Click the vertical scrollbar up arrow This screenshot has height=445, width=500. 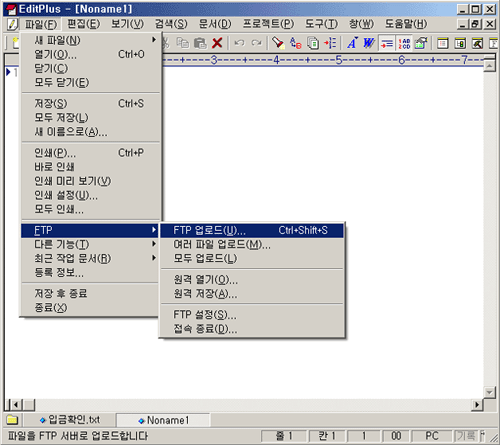pos(489,66)
